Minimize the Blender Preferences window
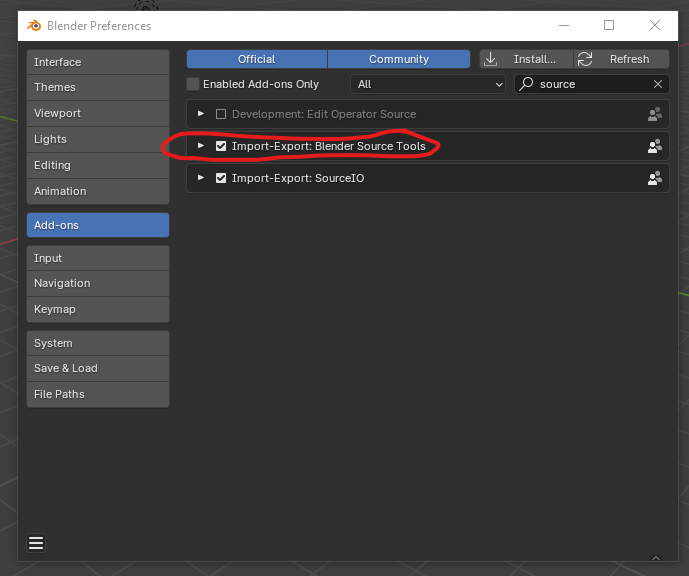The image size is (689, 576). (x=564, y=25)
